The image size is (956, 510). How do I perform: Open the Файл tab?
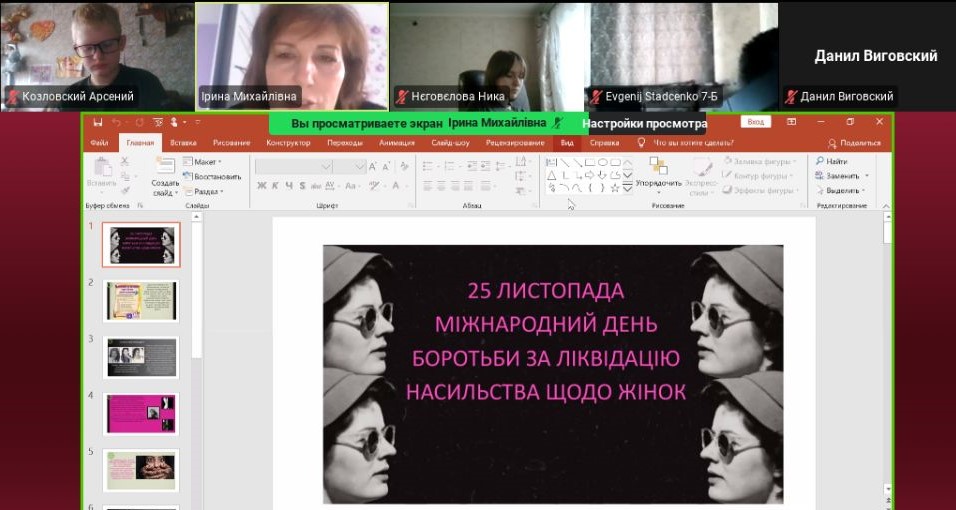99,143
